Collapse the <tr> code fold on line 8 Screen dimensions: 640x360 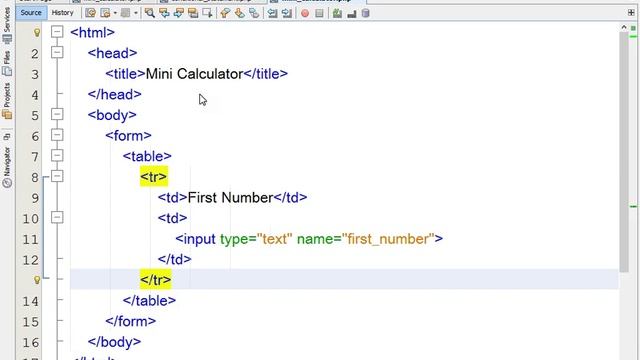point(57,176)
